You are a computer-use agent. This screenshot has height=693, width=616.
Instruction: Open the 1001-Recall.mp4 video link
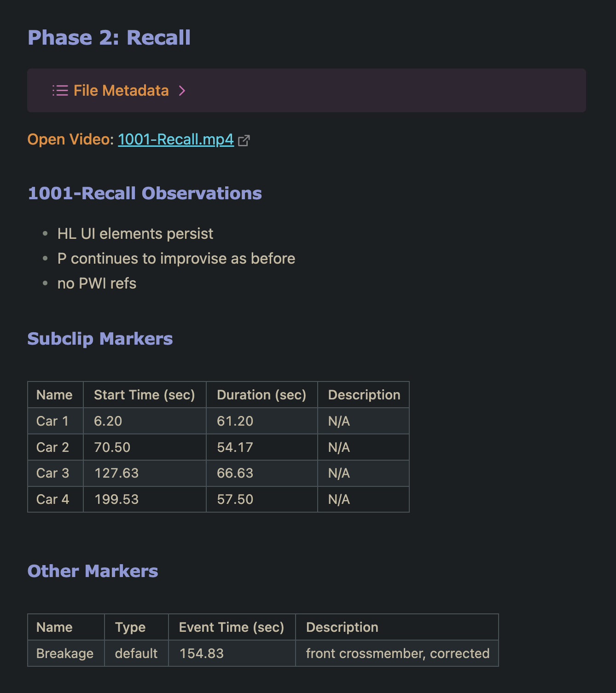[175, 139]
